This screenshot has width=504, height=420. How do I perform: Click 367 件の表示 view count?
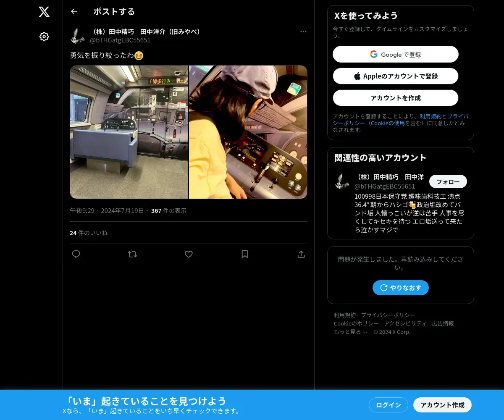(x=169, y=211)
